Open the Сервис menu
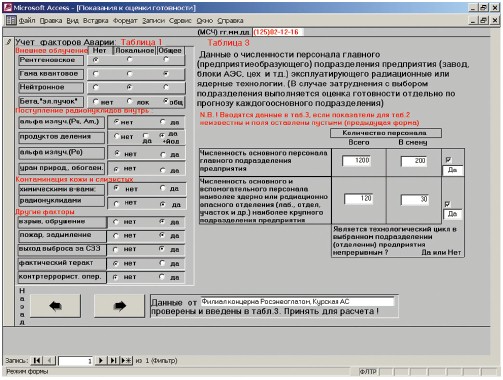The image size is (503, 380). pyautogui.click(x=180, y=21)
